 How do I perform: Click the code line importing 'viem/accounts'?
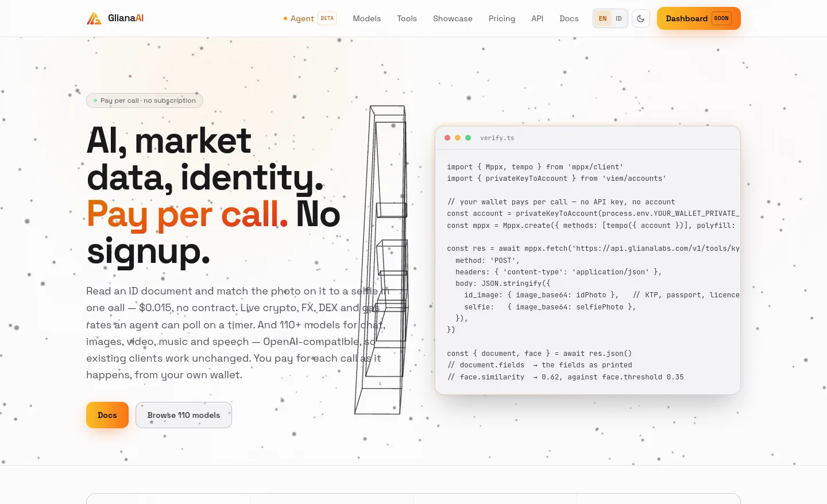pyautogui.click(x=557, y=179)
